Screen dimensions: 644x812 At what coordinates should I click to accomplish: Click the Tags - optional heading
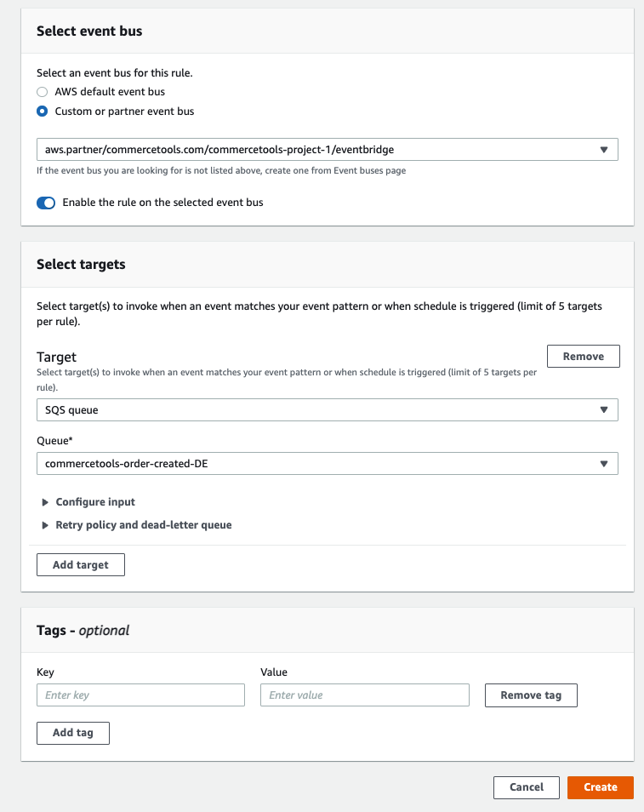[x=83, y=631]
